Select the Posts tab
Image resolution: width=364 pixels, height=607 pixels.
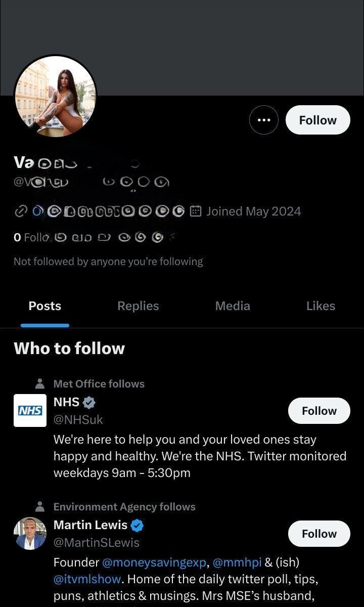coord(45,306)
